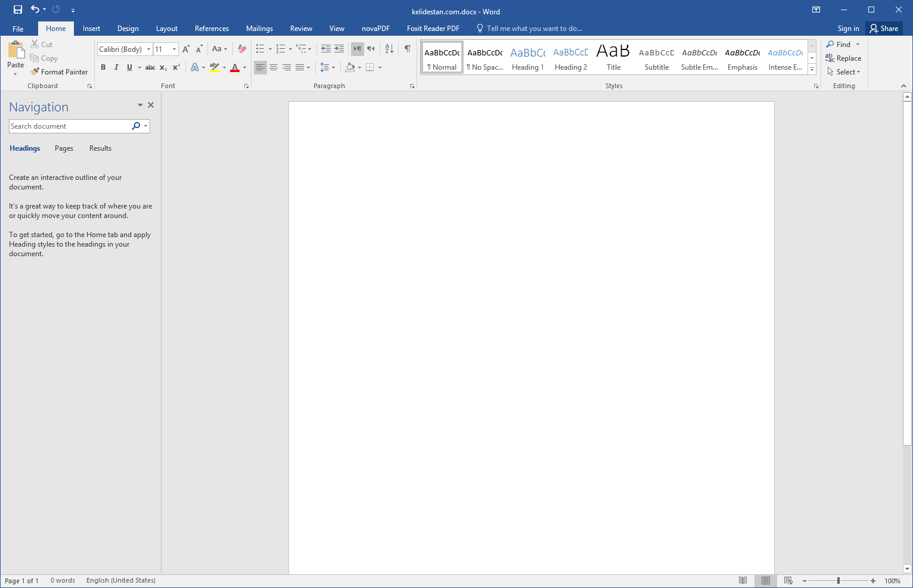This screenshot has height=588, width=913.
Task: Click the Sort A to Z icon
Action: click(389, 49)
